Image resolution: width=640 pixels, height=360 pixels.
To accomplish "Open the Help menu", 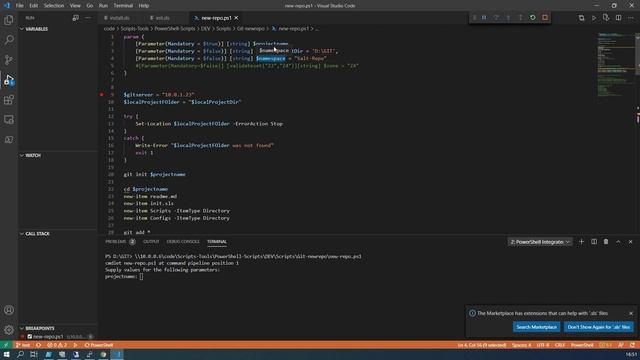I will [x=144, y=6].
